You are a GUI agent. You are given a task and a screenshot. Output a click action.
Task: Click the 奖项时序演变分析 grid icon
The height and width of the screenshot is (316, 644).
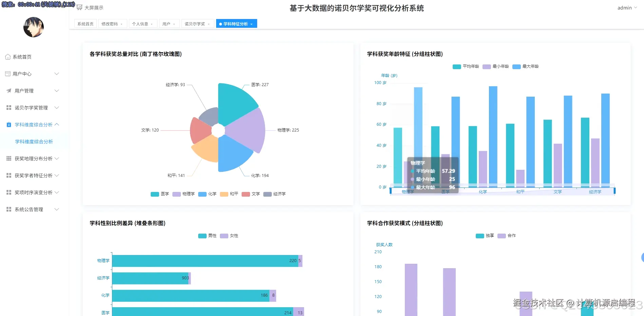(9, 192)
